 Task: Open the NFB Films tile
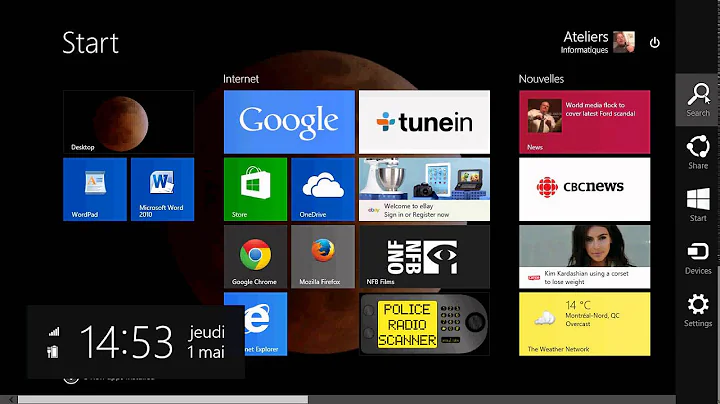(424, 257)
